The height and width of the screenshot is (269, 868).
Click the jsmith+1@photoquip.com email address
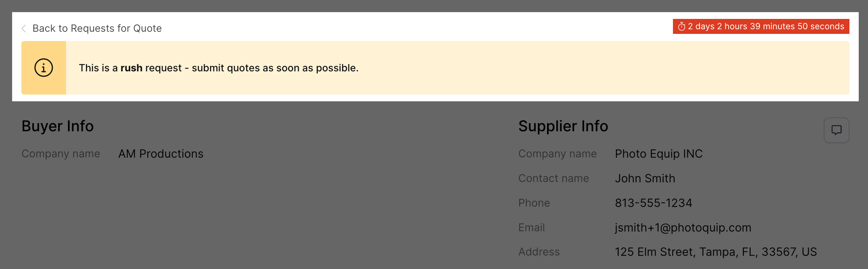[x=683, y=228]
